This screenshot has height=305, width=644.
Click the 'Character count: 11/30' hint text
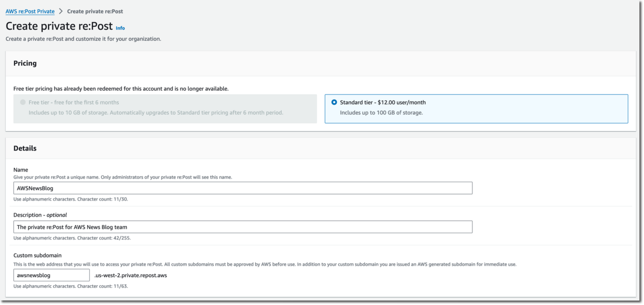(x=103, y=199)
